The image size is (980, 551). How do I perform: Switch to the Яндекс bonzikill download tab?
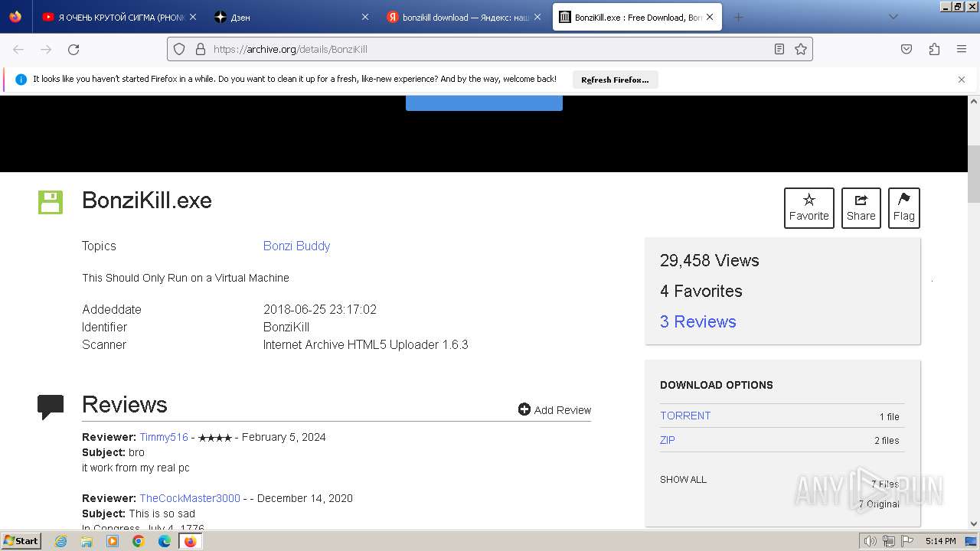(465, 17)
